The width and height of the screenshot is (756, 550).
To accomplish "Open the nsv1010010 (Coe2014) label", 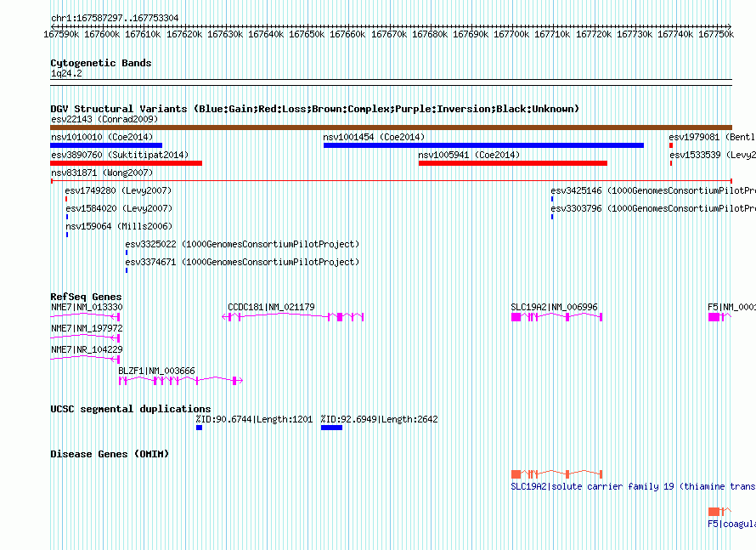I will tap(102, 137).
